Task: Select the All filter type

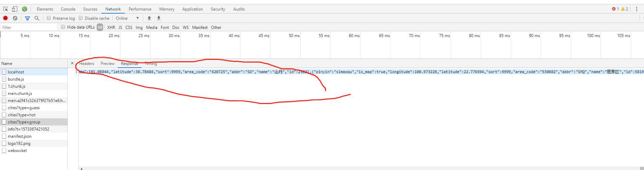Action: click(x=100, y=27)
